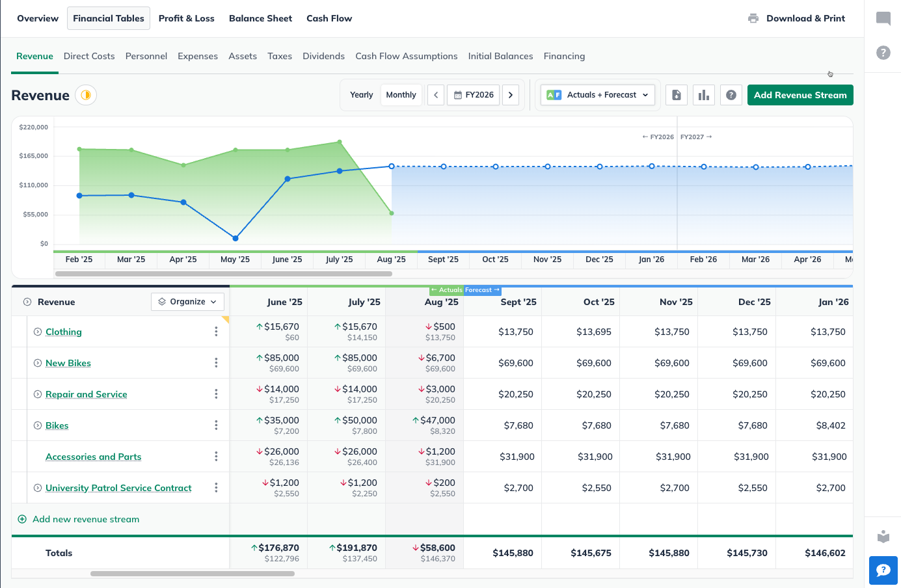
Task: Open the Direct Costs sub-tab
Action: 89,56
